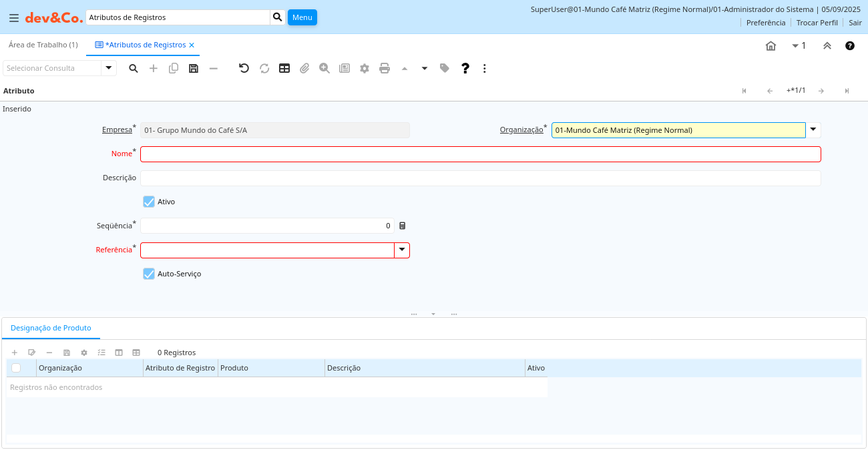
Task: Click the Save record icon in toolbar
Action: pos(194,68)
